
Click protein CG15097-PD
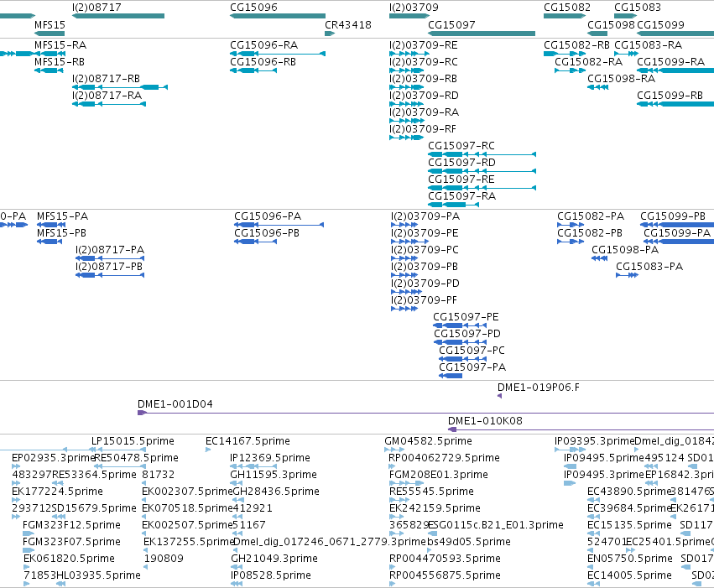click(461, 343)
